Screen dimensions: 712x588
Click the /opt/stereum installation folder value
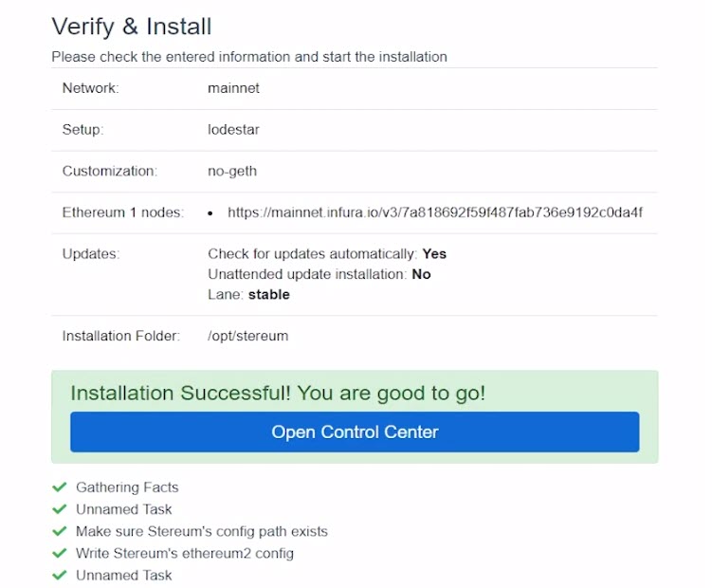coord(248,336)
